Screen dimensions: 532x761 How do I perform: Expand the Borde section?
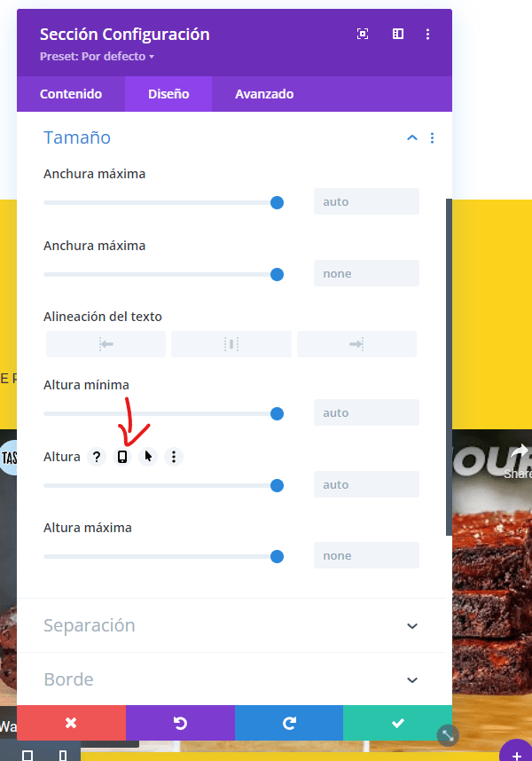[231, 679]
